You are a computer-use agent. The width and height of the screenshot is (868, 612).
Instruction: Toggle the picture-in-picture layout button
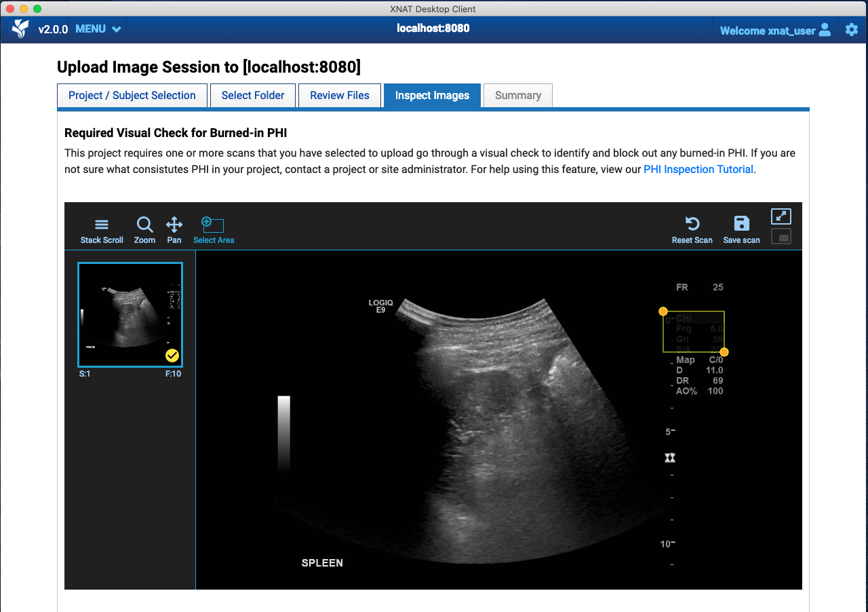click(x=781, y=237)
